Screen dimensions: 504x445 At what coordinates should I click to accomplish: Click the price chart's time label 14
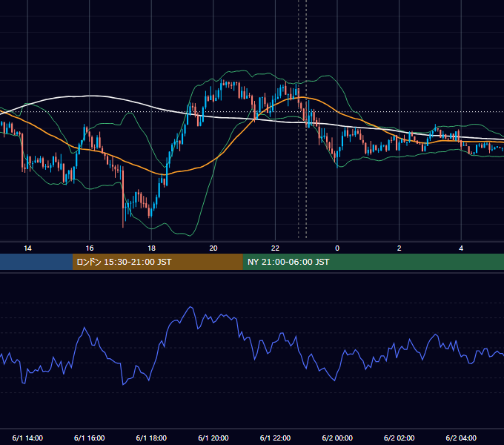coord(27,248)
